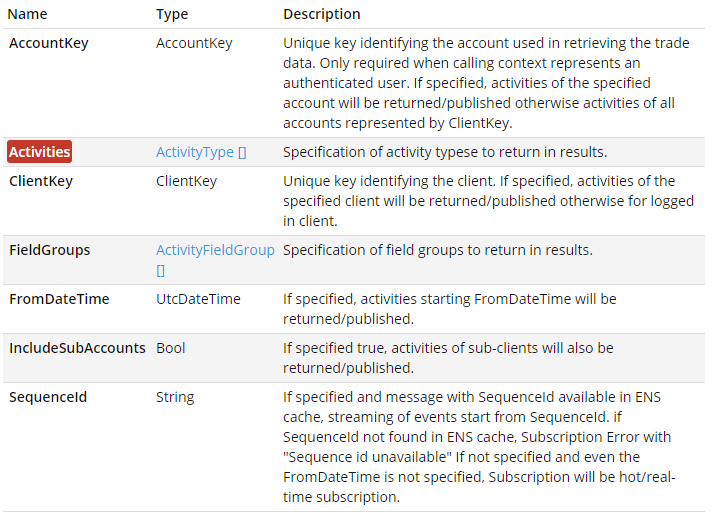This screenshot has height=519, width=717.
Task: Click the Bool type cell
Action: click(171, 348)
